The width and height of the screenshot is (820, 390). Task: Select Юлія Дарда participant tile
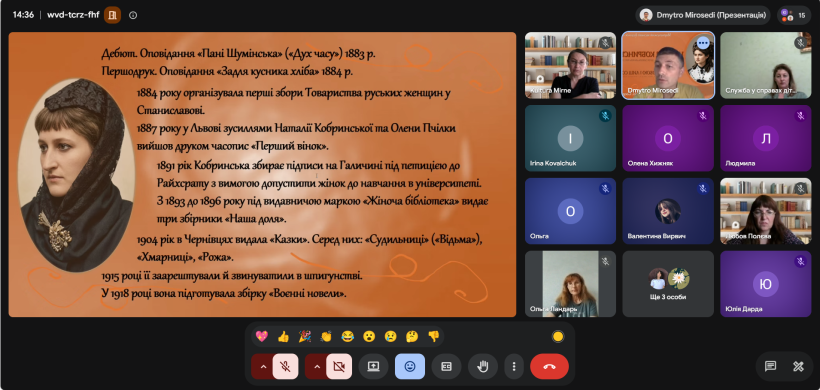pyautogui.click(x=766, y=284)
